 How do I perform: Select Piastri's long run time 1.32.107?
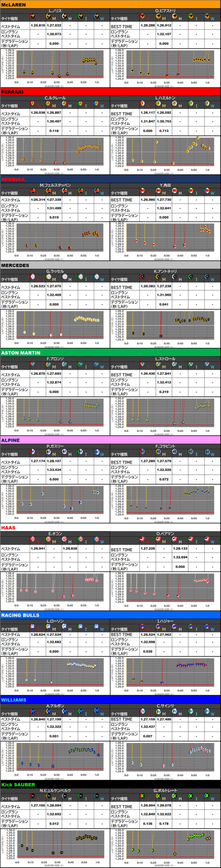click(164, 34)
